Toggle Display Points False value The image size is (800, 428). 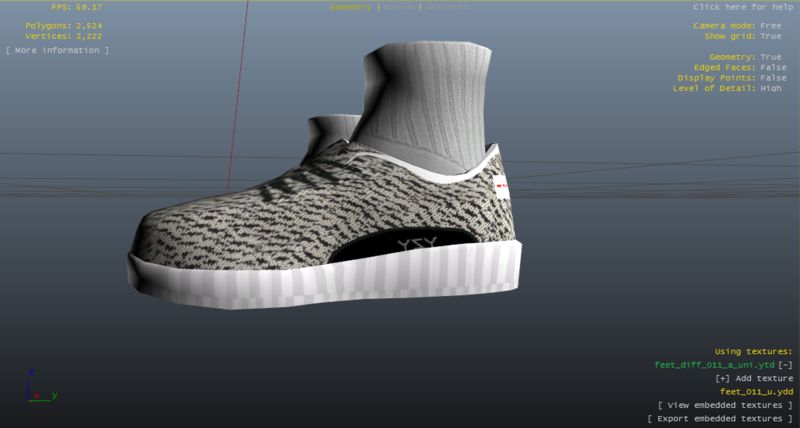point(773,78)
